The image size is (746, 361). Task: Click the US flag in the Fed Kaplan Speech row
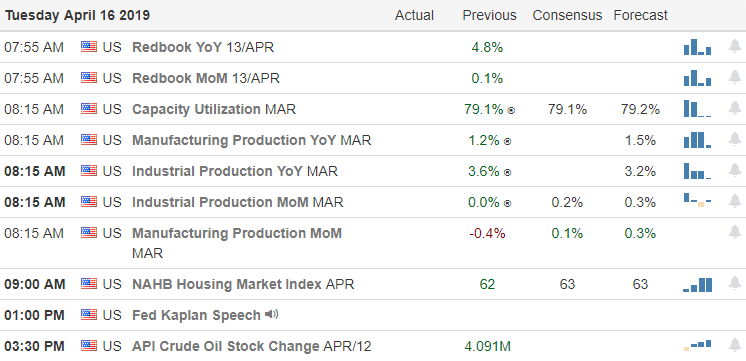tap(88, 314)
